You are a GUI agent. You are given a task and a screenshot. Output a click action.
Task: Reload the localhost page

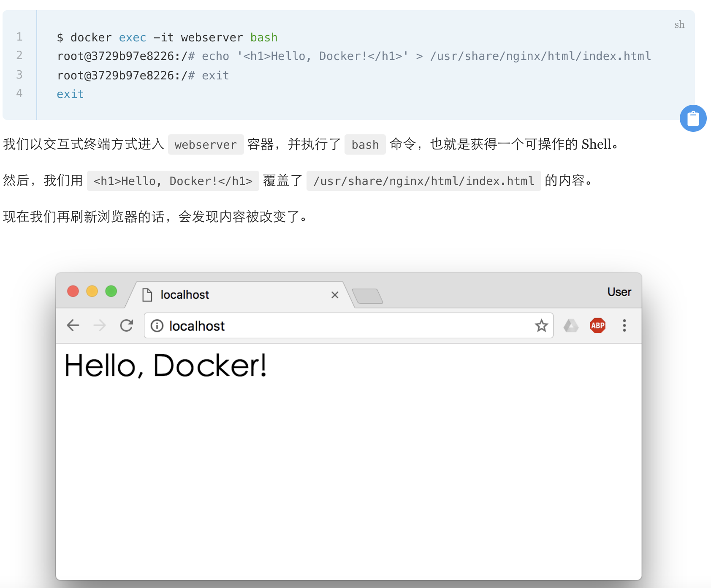point(127,326)
